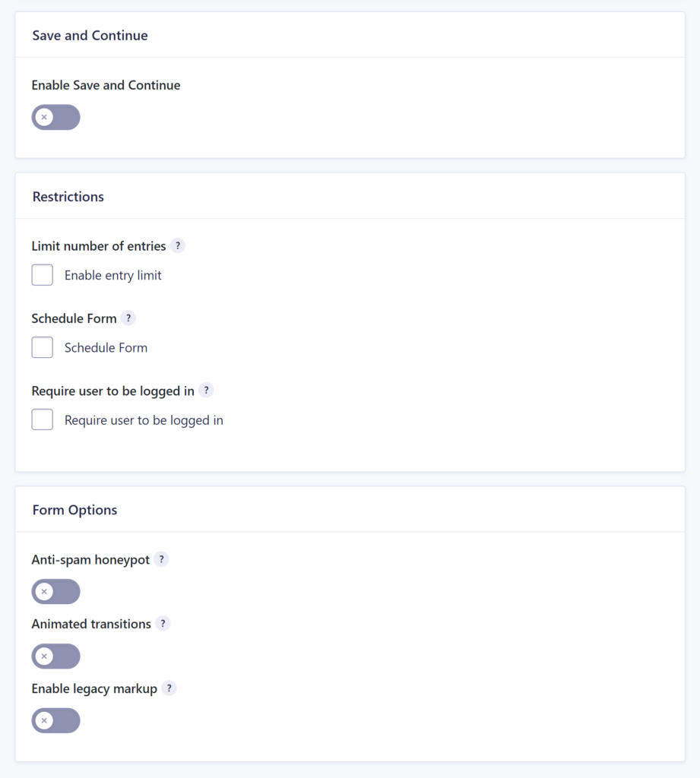
Task: Click the question mark next to Require user to be logged in
Action: pos(206,390)
